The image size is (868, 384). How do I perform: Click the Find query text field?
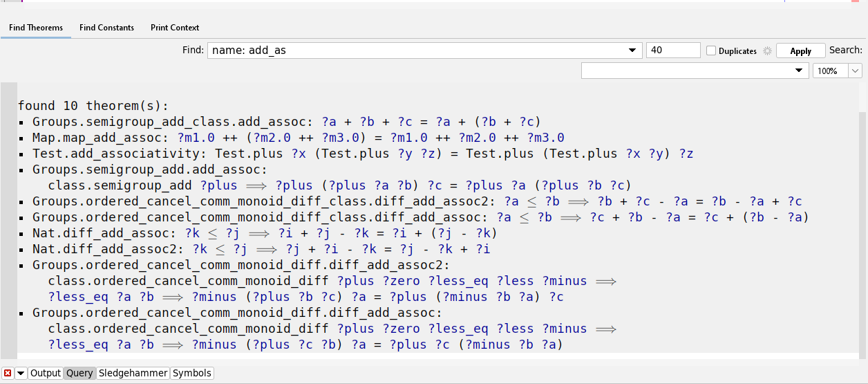pos(415,51)
